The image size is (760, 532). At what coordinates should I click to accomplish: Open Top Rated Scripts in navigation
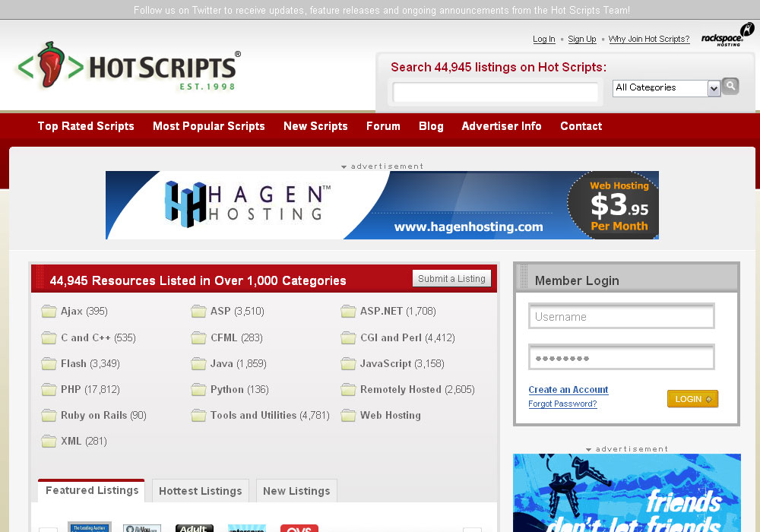[86, 126]
